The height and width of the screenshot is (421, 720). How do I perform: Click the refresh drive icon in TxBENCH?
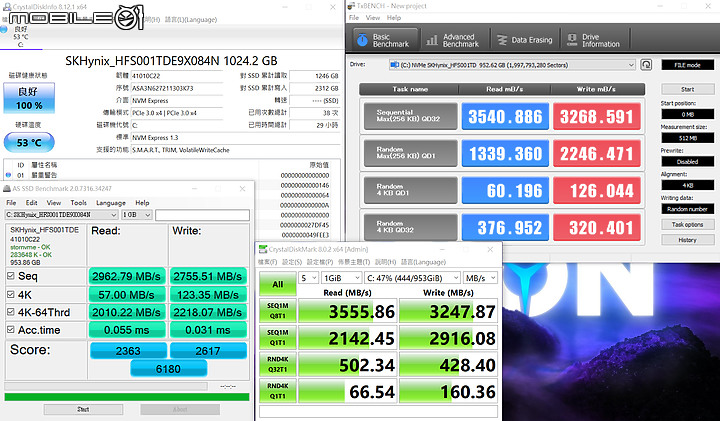646,65
